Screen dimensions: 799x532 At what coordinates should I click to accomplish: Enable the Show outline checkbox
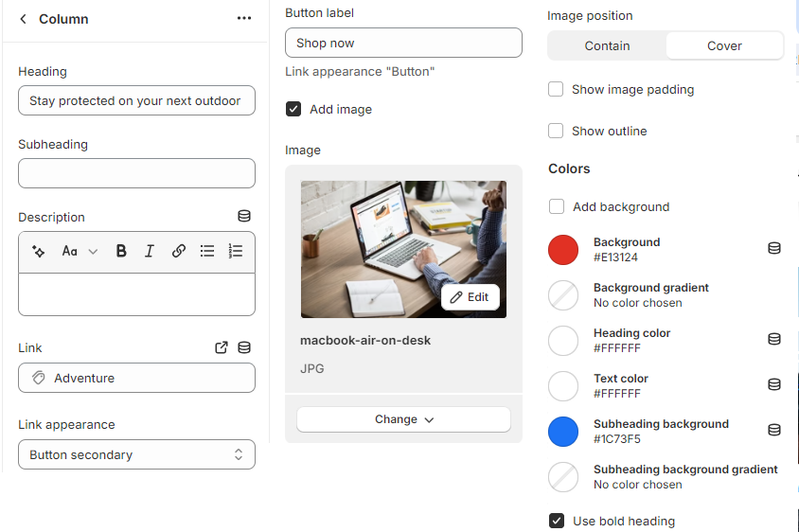556,132
